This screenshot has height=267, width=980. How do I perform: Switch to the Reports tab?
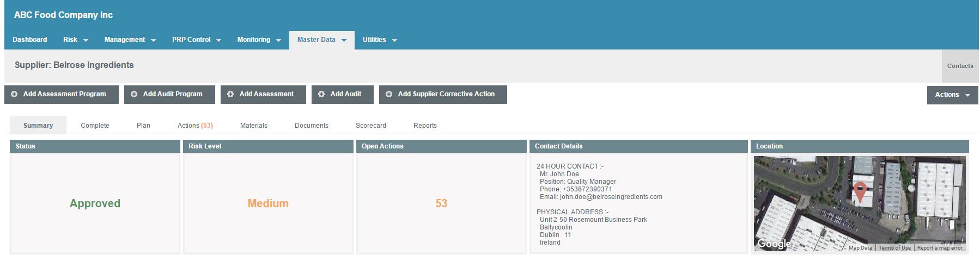click(x=425, y=125)
